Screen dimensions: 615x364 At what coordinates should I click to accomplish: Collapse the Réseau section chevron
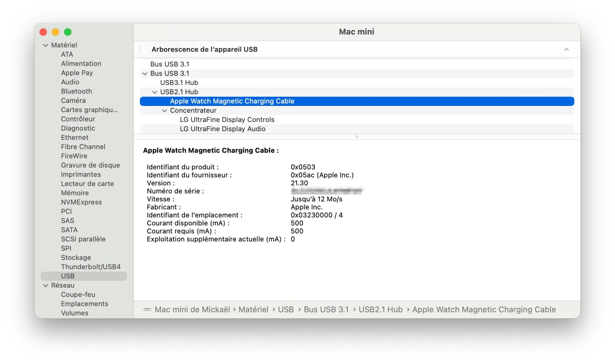pyautogui.click(x=45, y=285)
